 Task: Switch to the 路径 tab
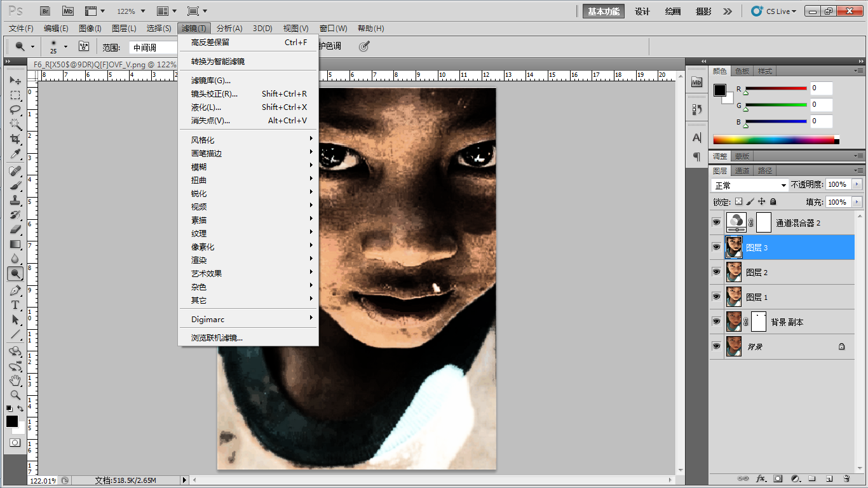[x=765, y=171]
